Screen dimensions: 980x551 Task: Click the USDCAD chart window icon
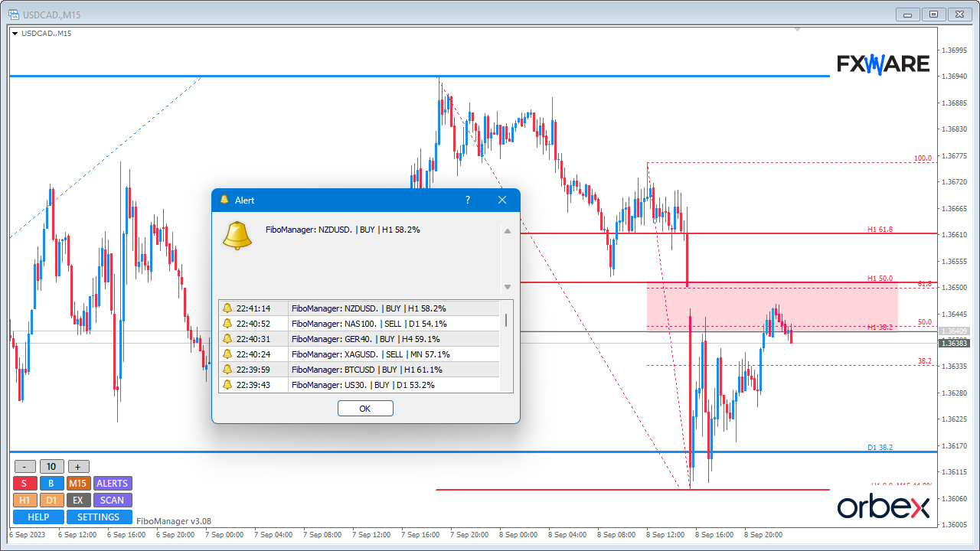tap(15, 15)
